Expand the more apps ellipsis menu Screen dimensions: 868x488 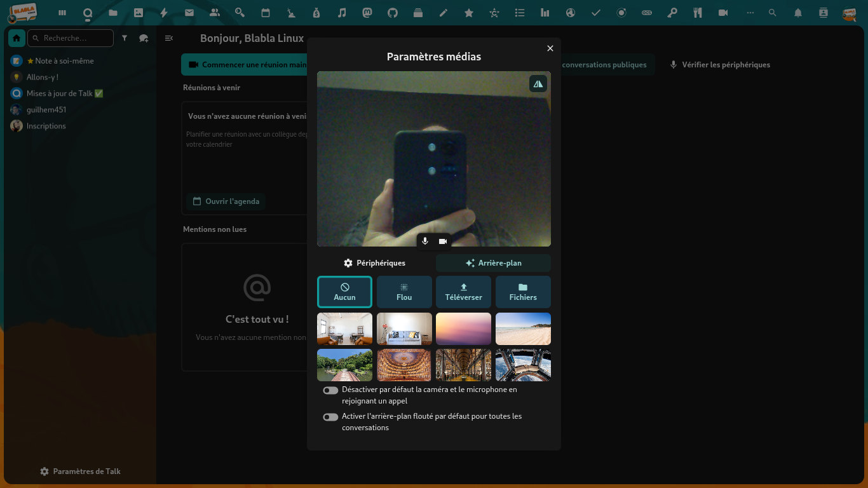tap(750, 13)
